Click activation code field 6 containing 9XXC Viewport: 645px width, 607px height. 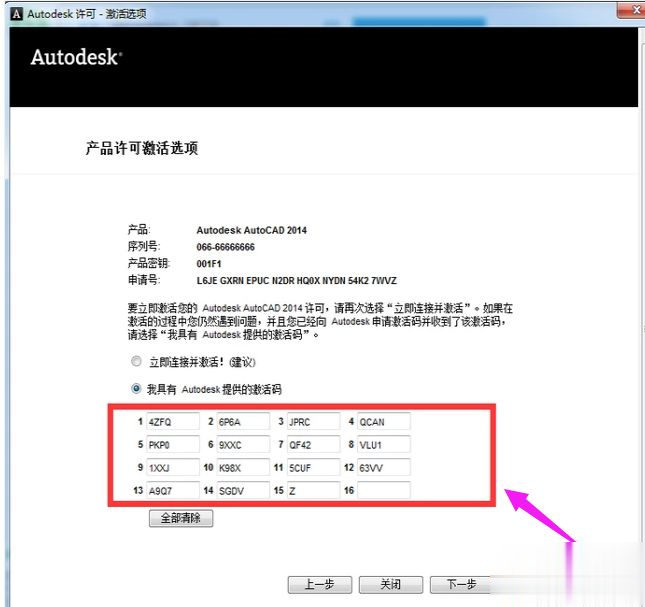pyautogui.click(x=243, y=445)
